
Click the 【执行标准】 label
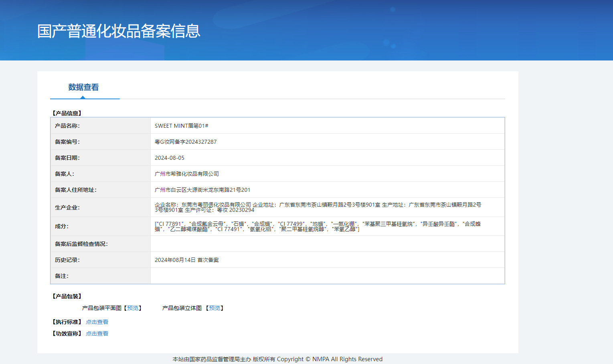click(x=67, y=322)
